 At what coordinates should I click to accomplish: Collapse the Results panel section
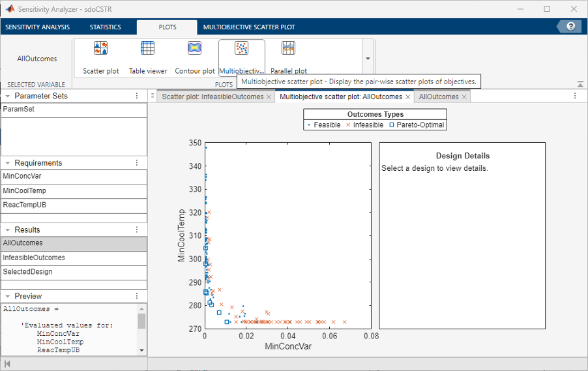click(7, 230)
